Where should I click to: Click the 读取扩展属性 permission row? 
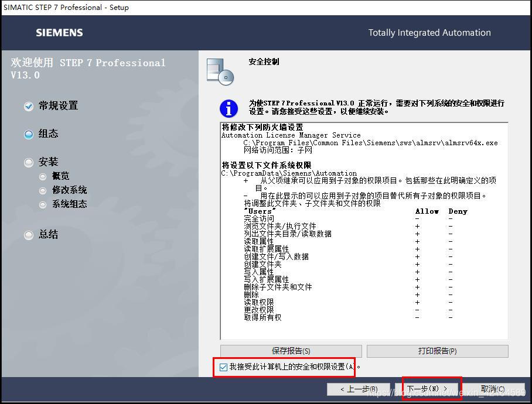click(x=349, y=249)
